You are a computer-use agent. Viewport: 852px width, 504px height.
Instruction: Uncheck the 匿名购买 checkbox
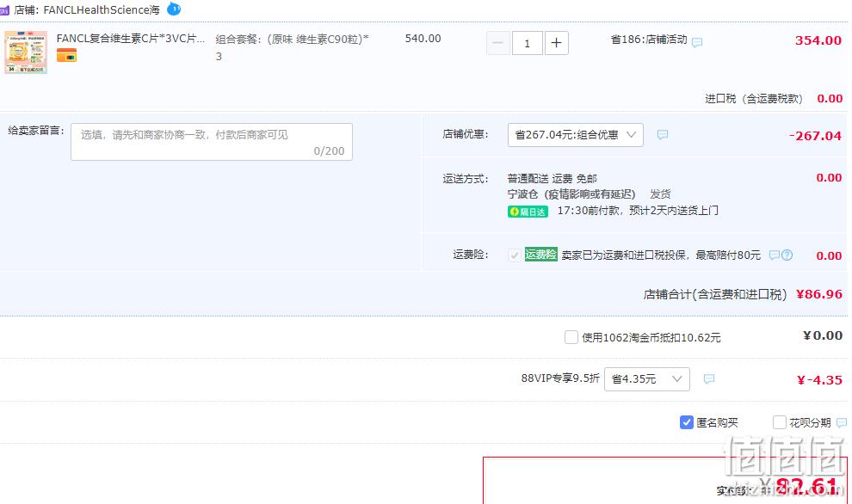click(686, 422)
